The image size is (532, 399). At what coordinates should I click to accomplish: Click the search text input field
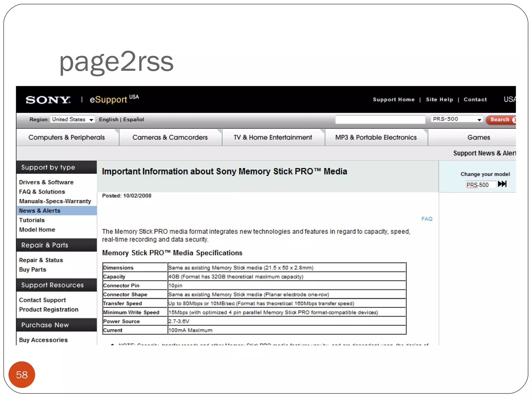(380, 119)
